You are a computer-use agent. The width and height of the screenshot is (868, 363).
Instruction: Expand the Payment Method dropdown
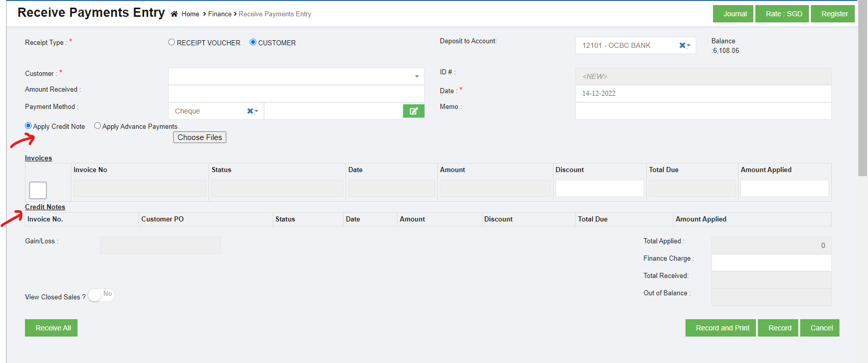point(257,111)
